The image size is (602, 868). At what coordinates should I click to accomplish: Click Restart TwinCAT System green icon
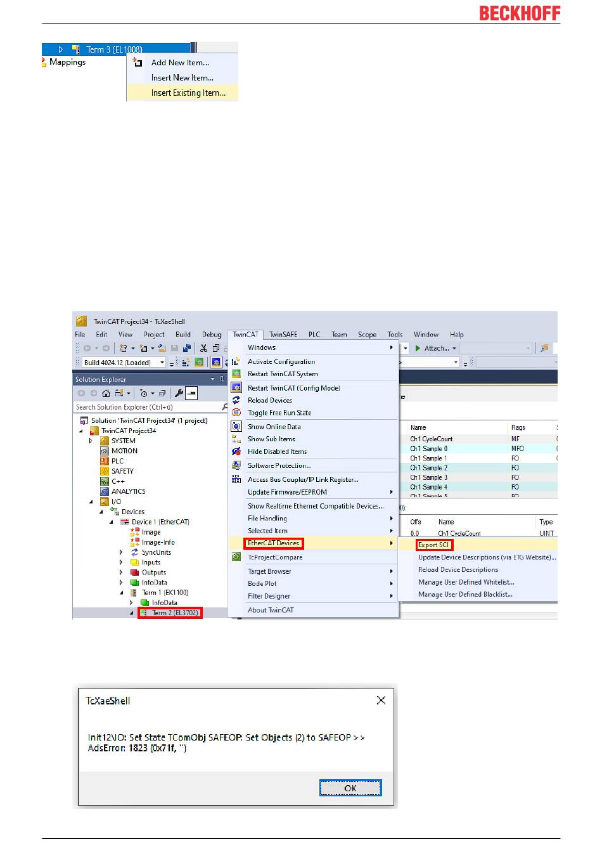(x=236, y=374)
